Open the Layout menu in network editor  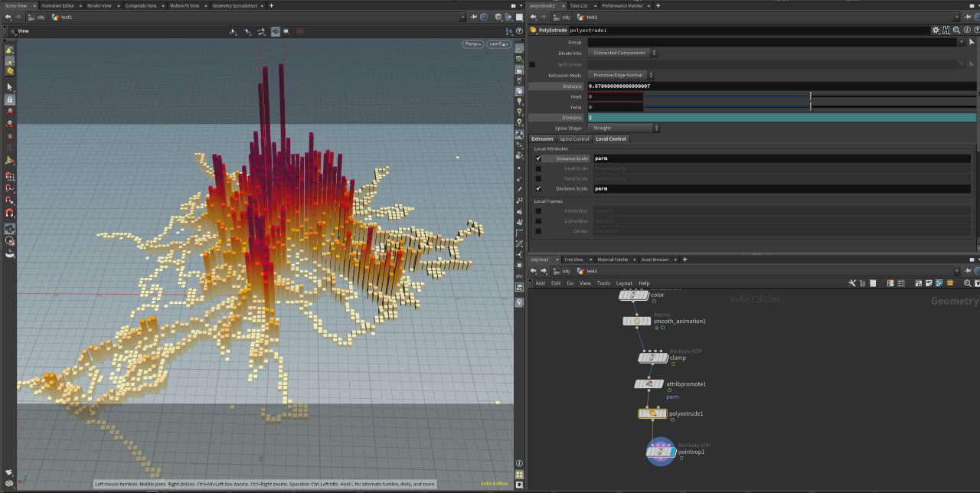pyautogui.click(x=624, y=283)
